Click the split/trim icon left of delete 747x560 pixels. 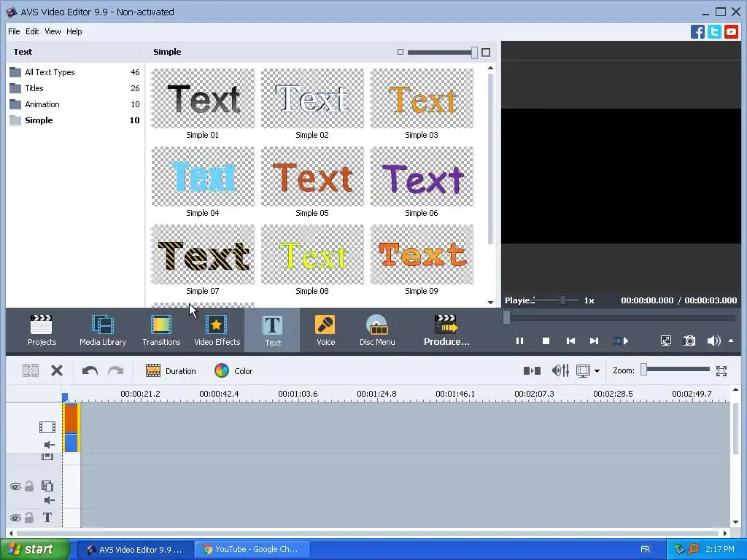tap(31, 370)
